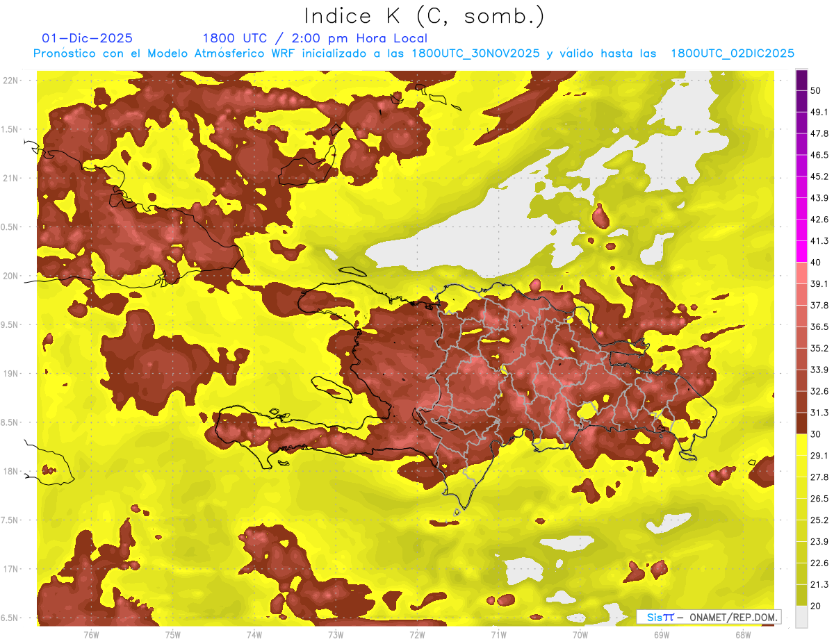834x644 pixels.
Task: Click the olive scale segment between 20 and 21.3
Action: [x=801, y=595]
